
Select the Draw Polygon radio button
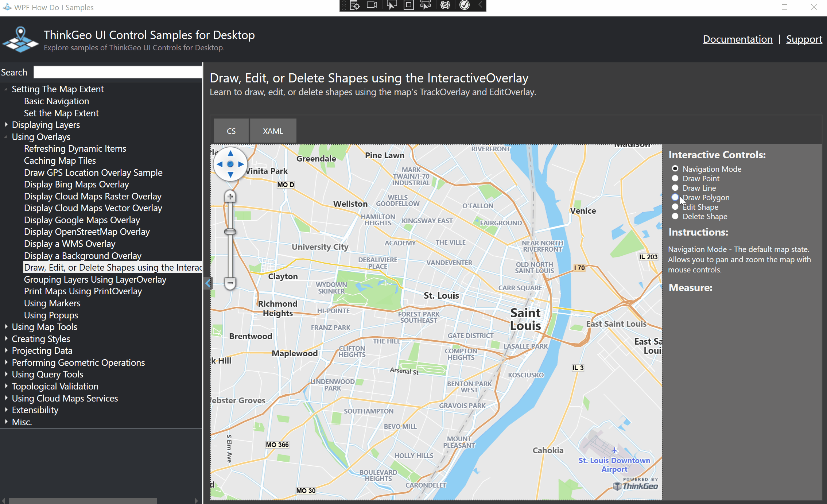[675, 197]
